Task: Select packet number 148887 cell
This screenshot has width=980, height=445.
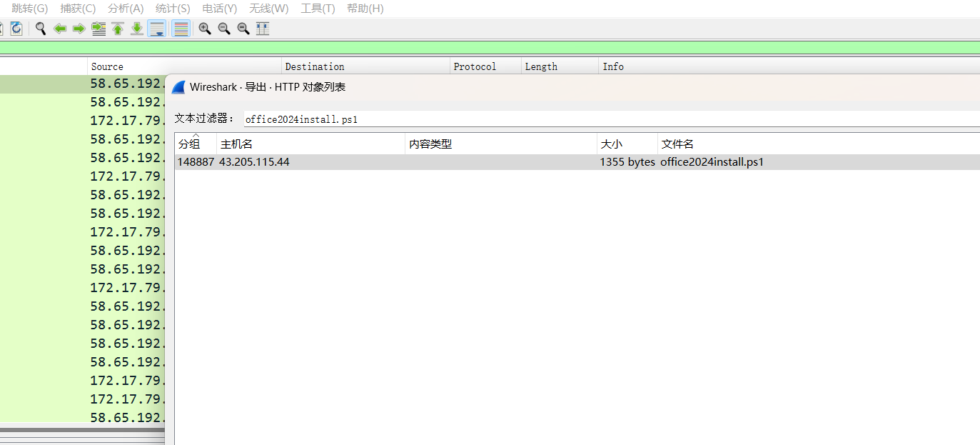Action: pos(196,162)
